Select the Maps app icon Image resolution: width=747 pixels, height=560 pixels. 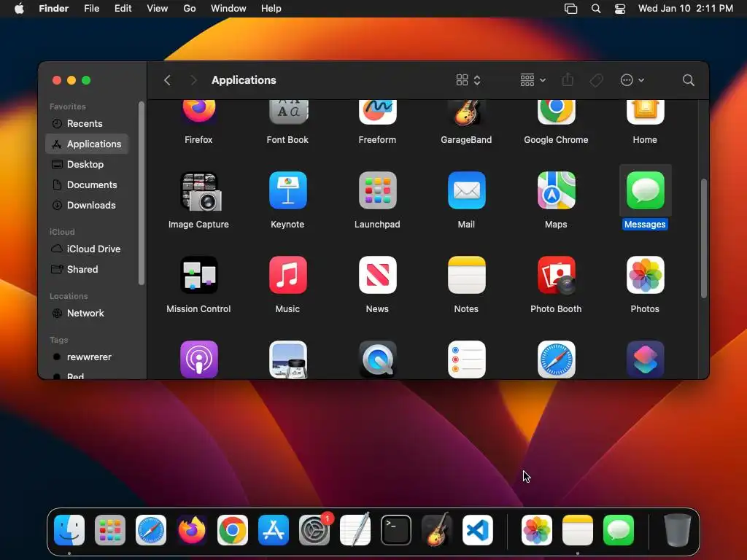coord(556,190)
